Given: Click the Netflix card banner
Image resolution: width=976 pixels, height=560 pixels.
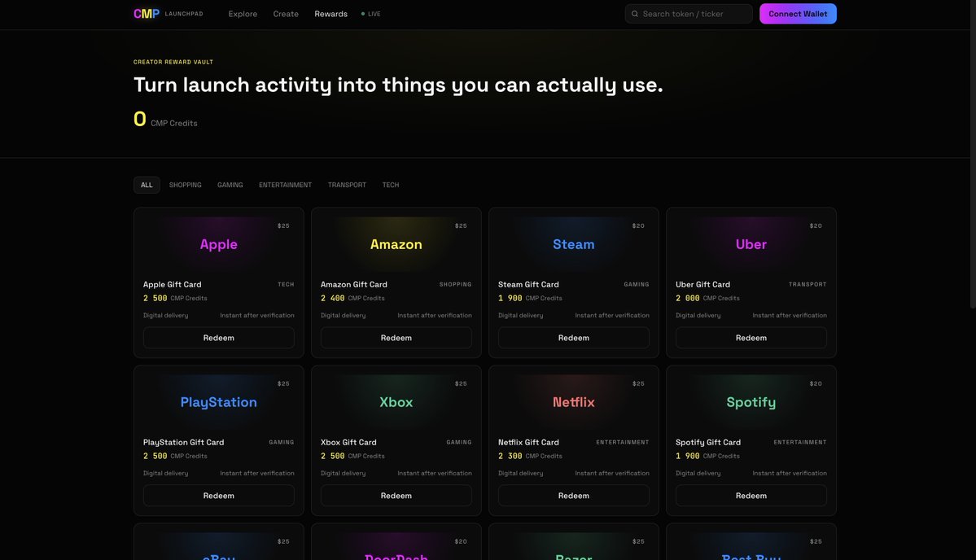Looking at the screenshot, I should (x=573, y=402).
